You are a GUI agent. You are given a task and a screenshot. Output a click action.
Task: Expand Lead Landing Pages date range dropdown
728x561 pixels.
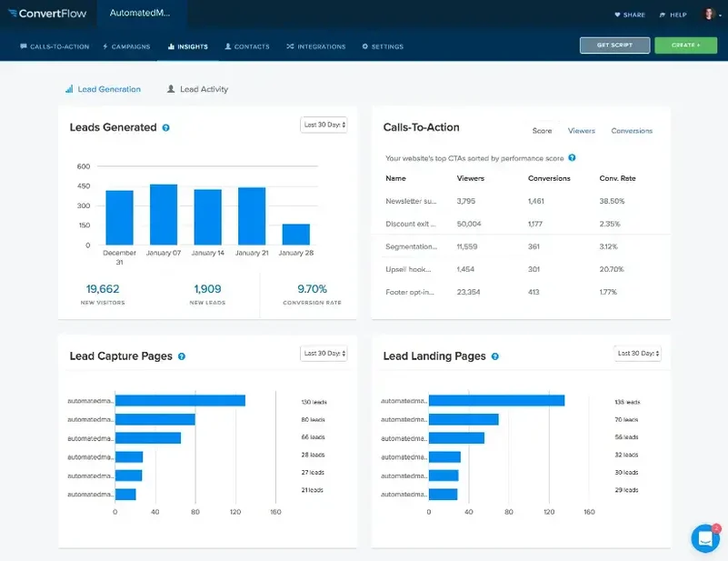tap(637, 353)
